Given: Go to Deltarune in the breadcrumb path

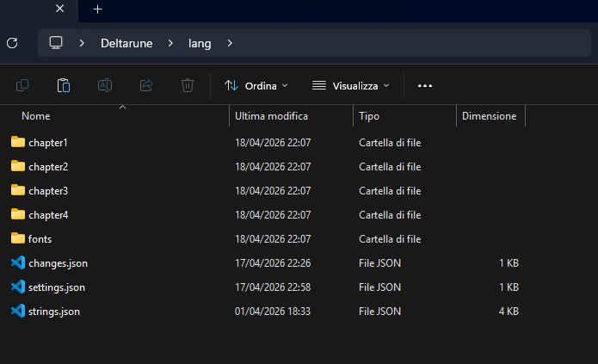Looking at the screenshot, I should pyautogui.click(x=127, y=42).
